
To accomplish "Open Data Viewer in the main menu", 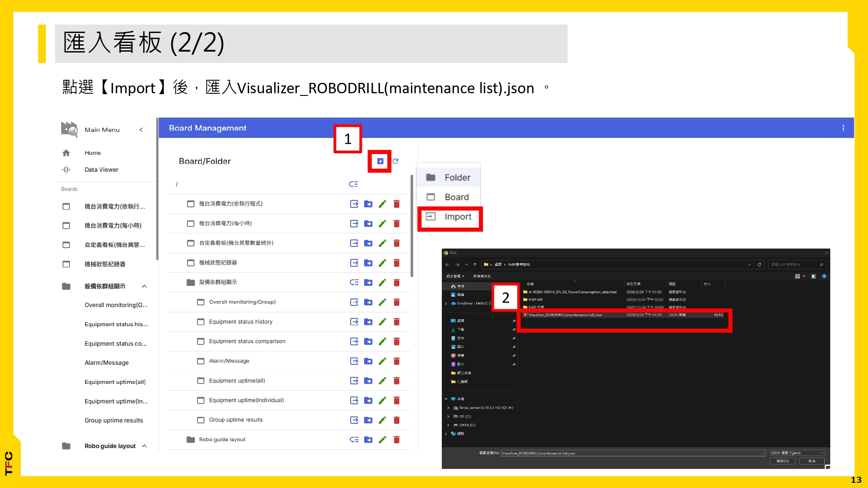I will 102,170.
